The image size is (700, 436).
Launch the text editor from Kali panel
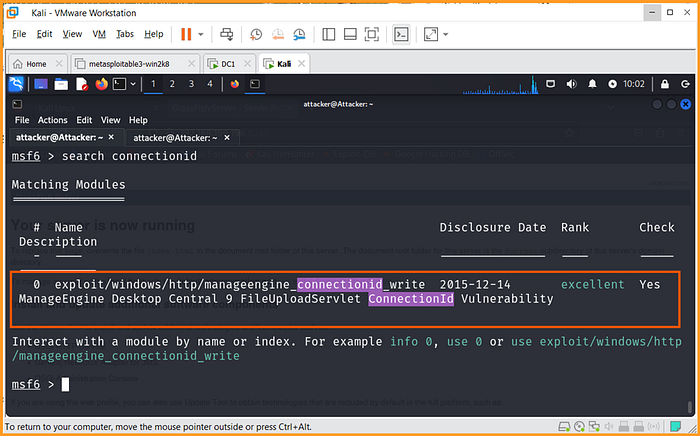pyautogui.click(x=82, y=84)
